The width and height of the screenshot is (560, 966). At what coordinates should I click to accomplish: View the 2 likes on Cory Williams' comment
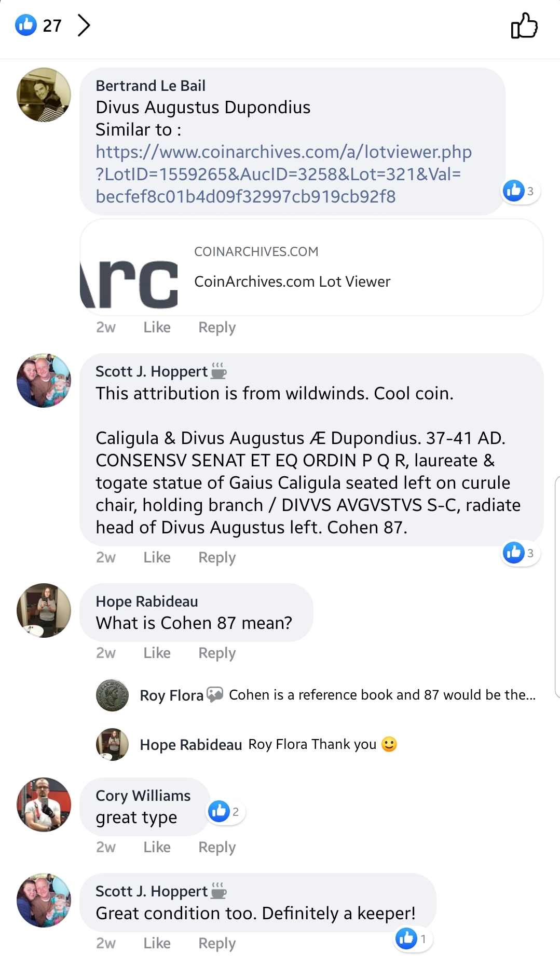click(x=226, y=812)
